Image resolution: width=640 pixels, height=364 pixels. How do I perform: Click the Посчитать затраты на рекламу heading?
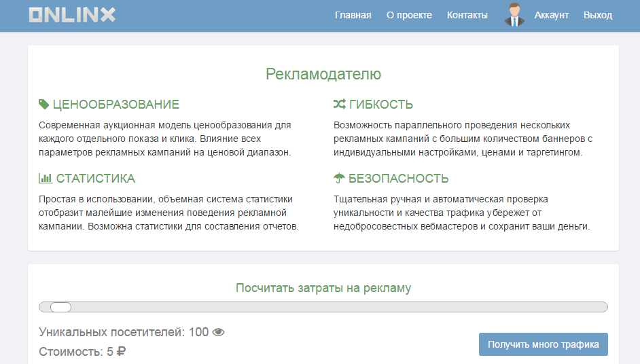pos(323,288)
